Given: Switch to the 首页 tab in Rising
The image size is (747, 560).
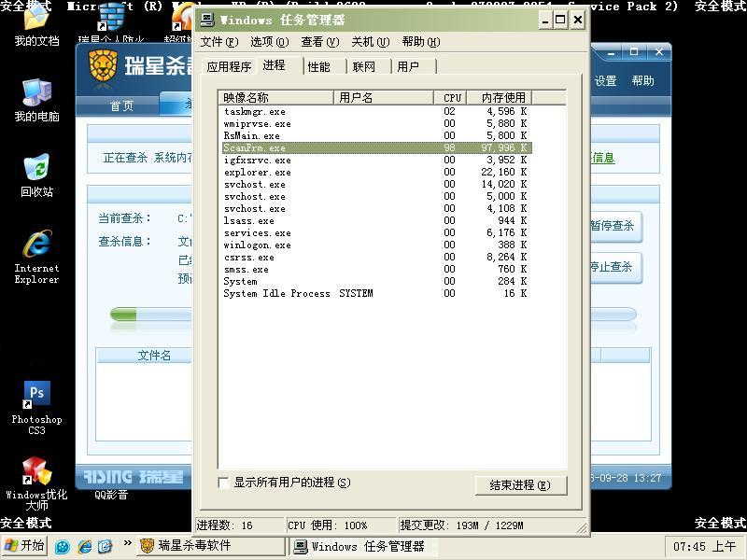Looking at the screenshot, I should [x=121, y=105].
